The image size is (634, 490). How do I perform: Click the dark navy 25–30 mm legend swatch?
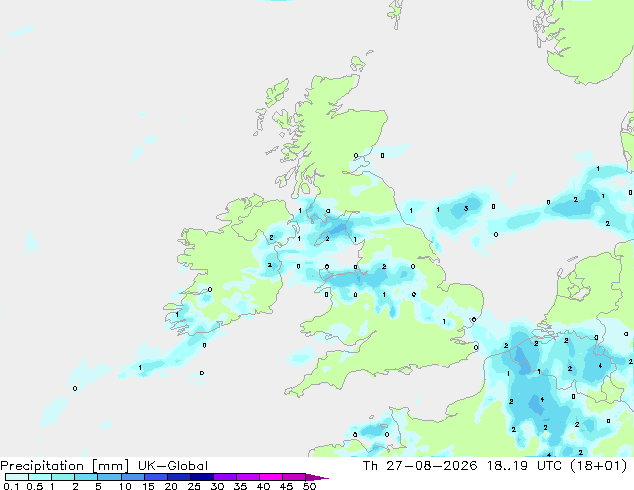pyautogui.click(x=201, y=477)
